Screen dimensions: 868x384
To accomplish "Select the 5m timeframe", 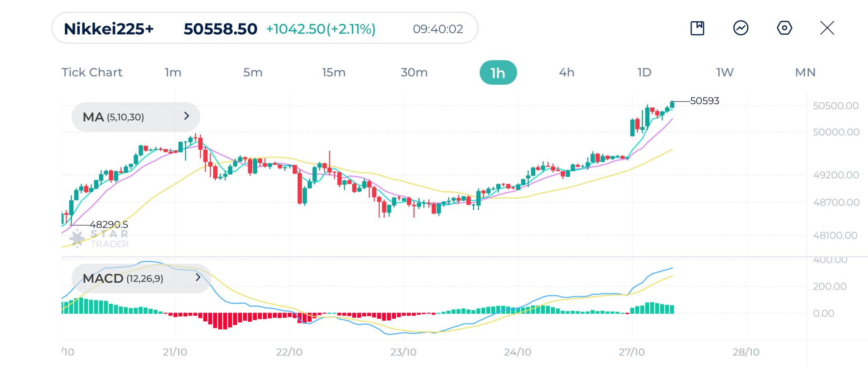I will [x=253, y=72].
